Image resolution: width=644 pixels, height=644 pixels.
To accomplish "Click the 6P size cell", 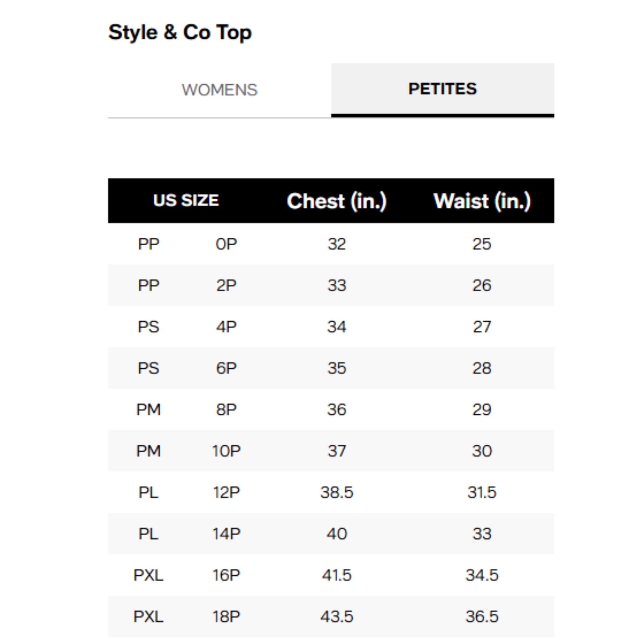I will (x=226, y=368).
